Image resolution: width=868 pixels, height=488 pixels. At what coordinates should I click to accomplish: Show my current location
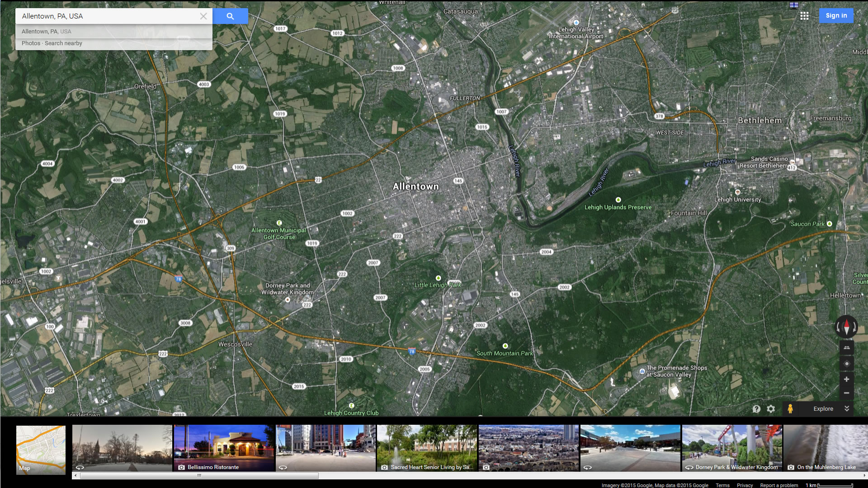[846, 364]
